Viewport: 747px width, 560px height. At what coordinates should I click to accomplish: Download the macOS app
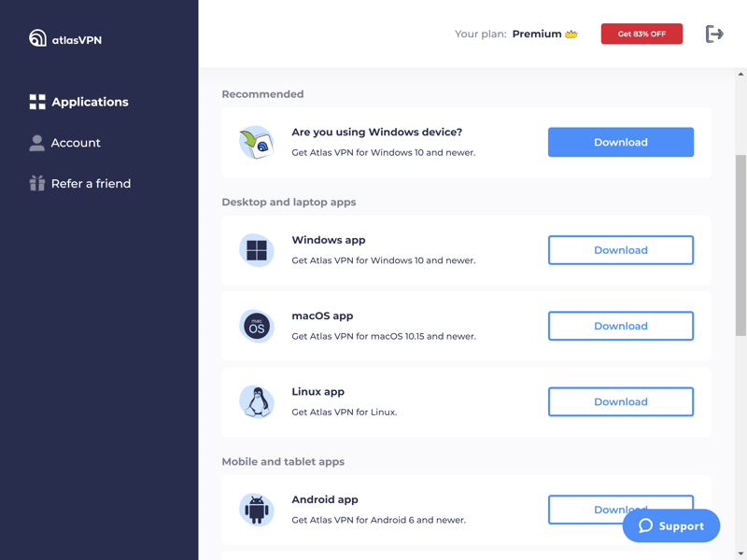(x=620, y=326)
